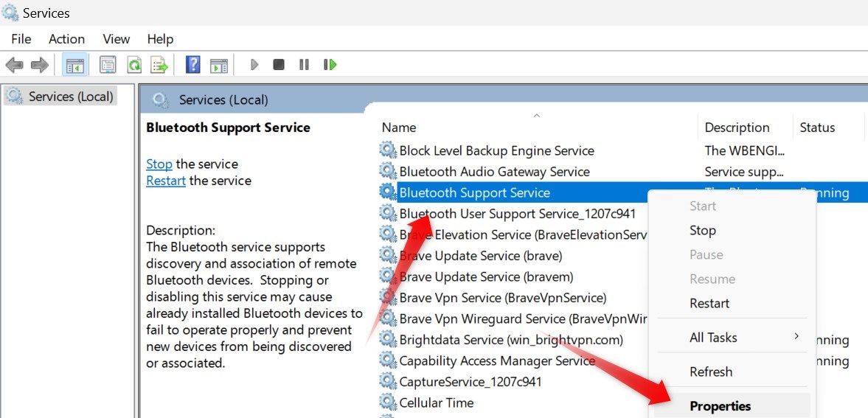Select Bluetooth Audio Gateway Service row
Viewport: 868px width, 418px height.
tap(494, 172)
